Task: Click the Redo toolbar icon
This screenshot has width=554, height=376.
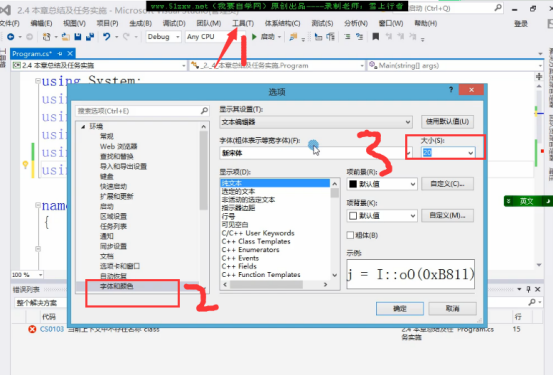Action: 126,37
